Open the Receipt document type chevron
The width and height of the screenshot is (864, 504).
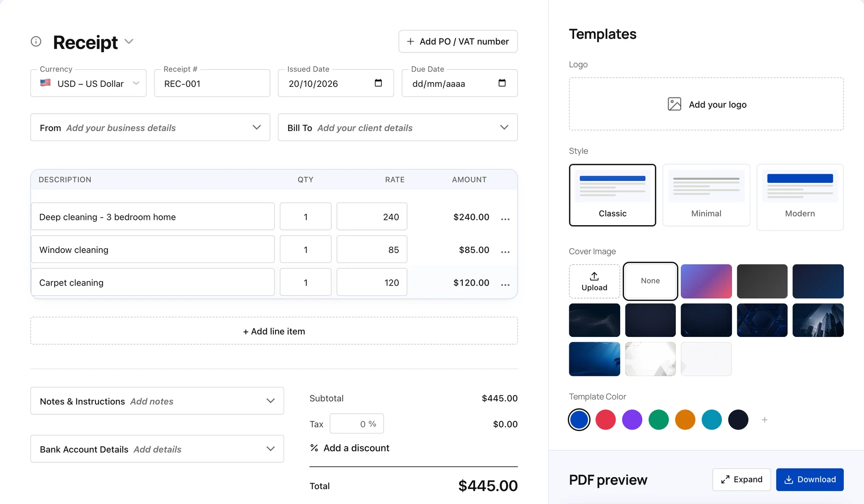tap(129, 41)
